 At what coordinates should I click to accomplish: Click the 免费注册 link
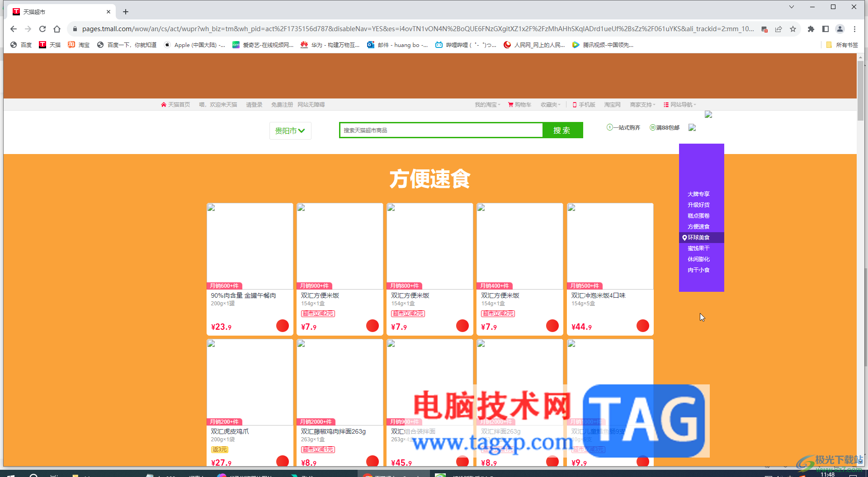click(282, 105)
